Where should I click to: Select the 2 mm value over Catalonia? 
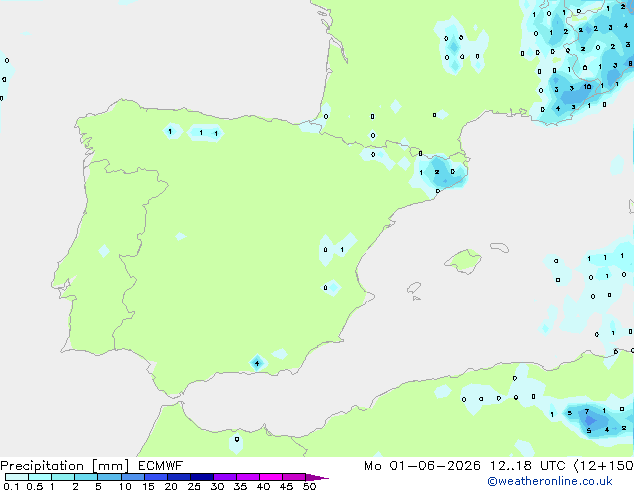tap(437, 172)
